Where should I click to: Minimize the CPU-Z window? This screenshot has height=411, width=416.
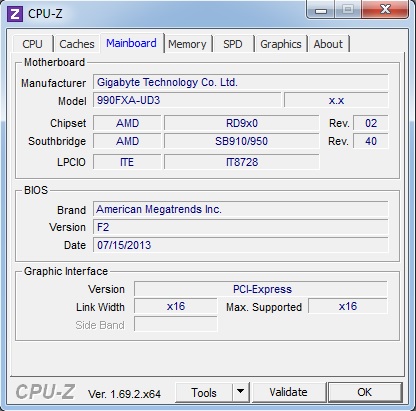(321, 10)
